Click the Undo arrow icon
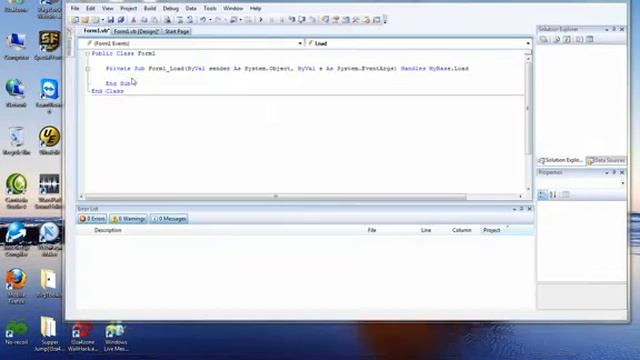 (203, 20)
